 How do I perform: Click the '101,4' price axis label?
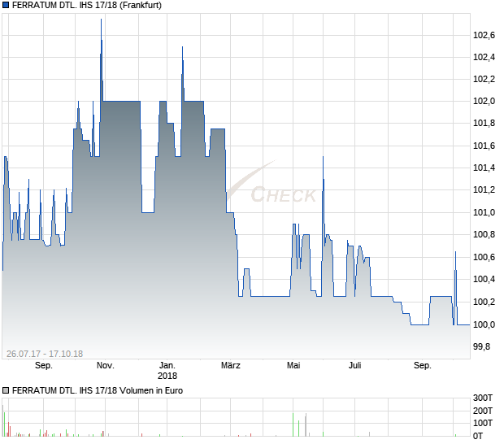[x=484, y=168]
